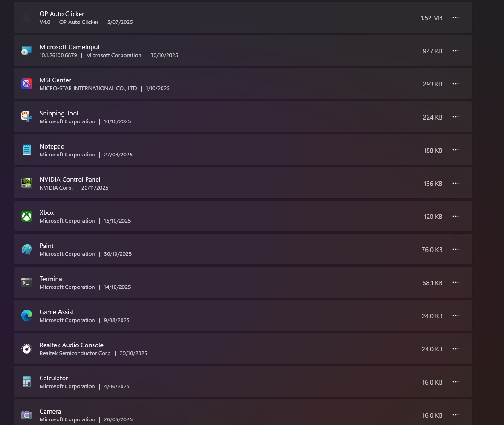Click the Microsoft GameInput app icon

(27, 51)
